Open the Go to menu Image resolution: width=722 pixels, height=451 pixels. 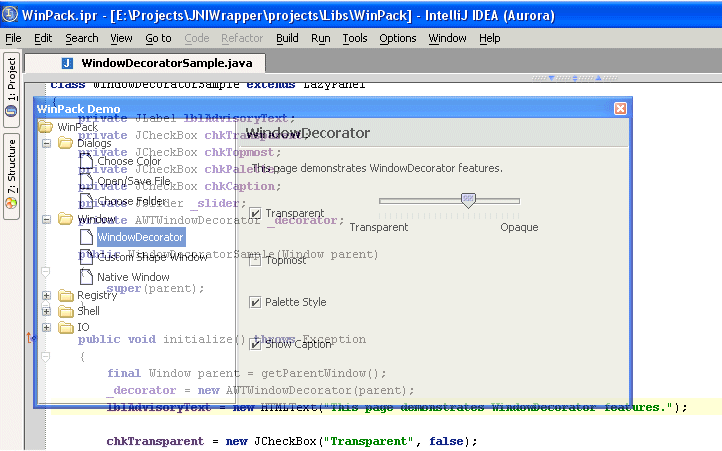tap(158, 38)
